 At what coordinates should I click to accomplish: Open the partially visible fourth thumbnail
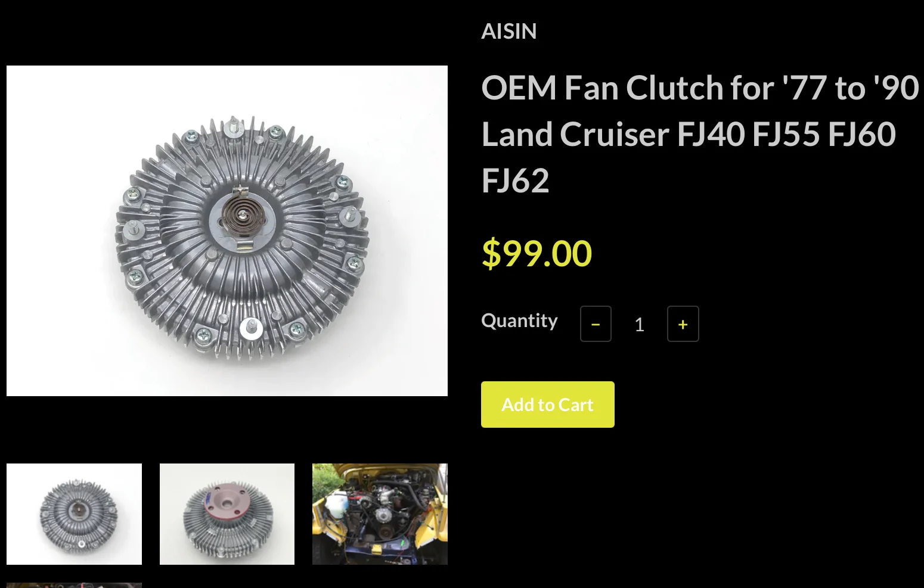tap(74, 585)
